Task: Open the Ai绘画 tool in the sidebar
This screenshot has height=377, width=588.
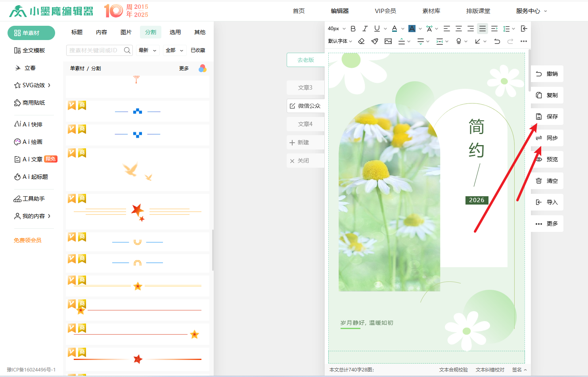Action: click(28, 142)
